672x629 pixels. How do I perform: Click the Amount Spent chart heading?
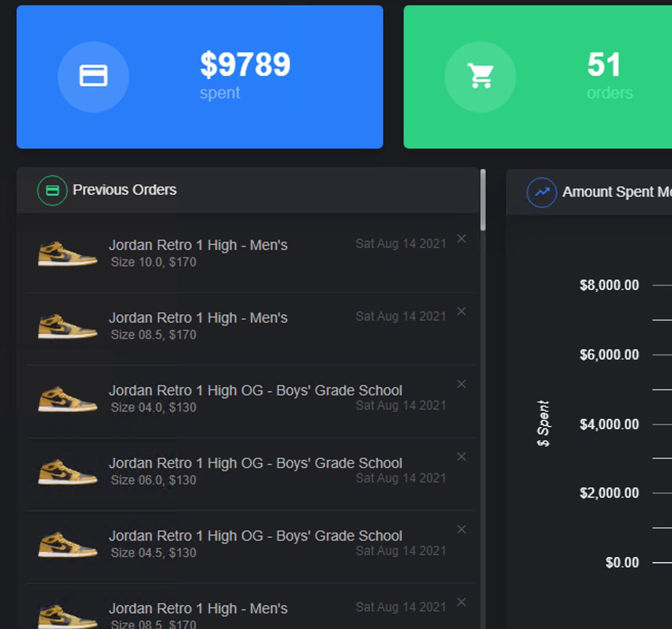(617, 192)
